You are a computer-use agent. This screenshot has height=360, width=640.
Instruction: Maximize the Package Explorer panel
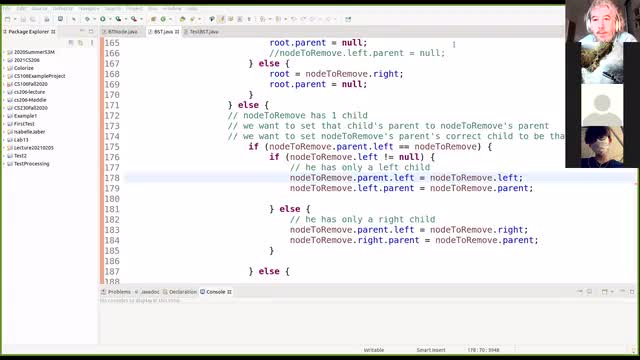point(91,31)
